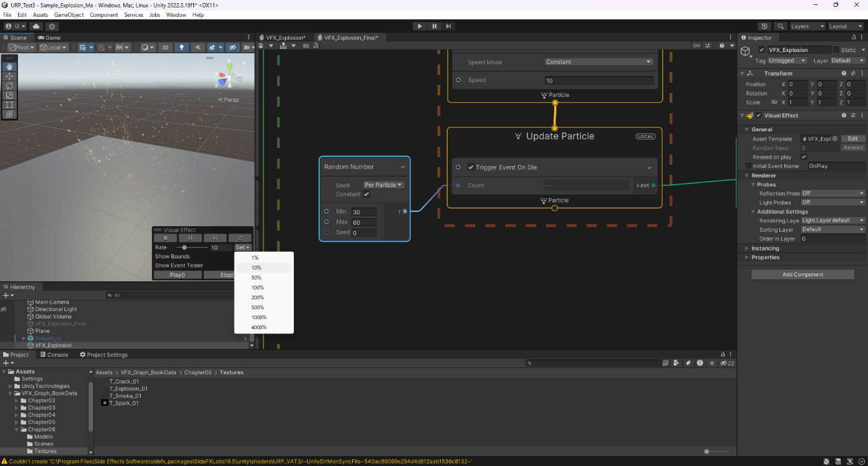This screenshot has width=868, height=466.
Task: Open the Tag Untagged dropdown
Action: pos(787,61)
